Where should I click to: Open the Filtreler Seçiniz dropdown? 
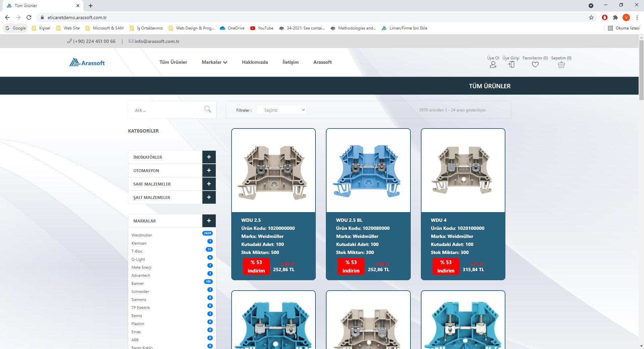pos(281,110)
